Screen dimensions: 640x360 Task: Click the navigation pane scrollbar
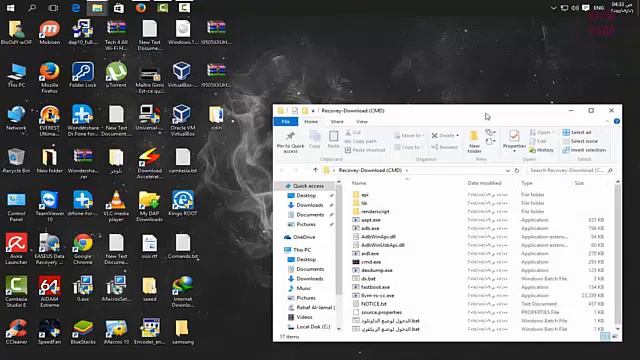338,241
